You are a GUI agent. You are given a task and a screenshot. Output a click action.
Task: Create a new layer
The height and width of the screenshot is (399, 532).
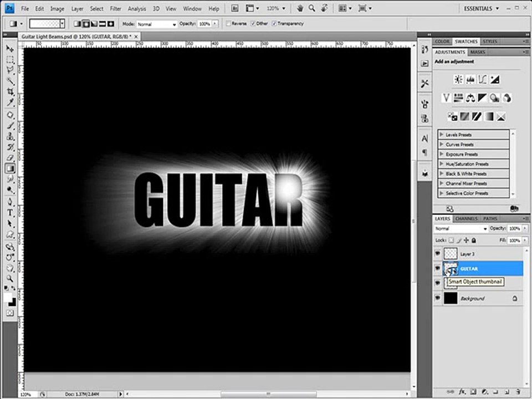click(507, 392)
